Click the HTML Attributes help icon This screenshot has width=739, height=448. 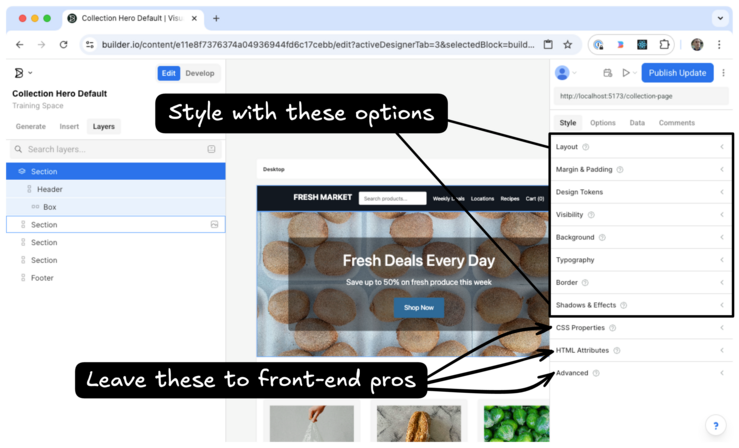pos(616,350)
